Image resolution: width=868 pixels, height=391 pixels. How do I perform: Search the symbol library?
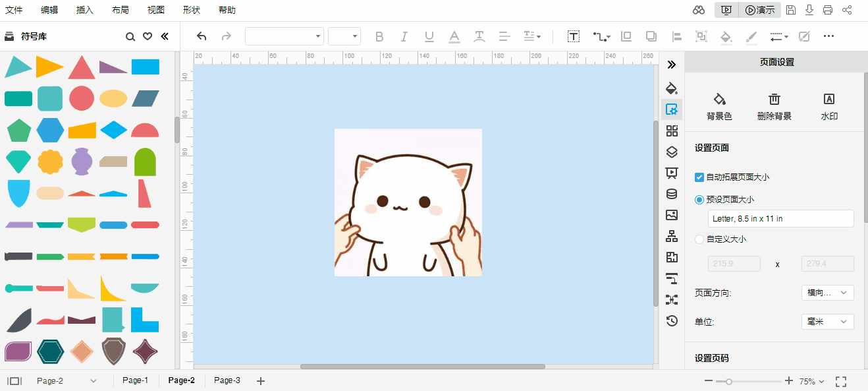click(130, 36)
